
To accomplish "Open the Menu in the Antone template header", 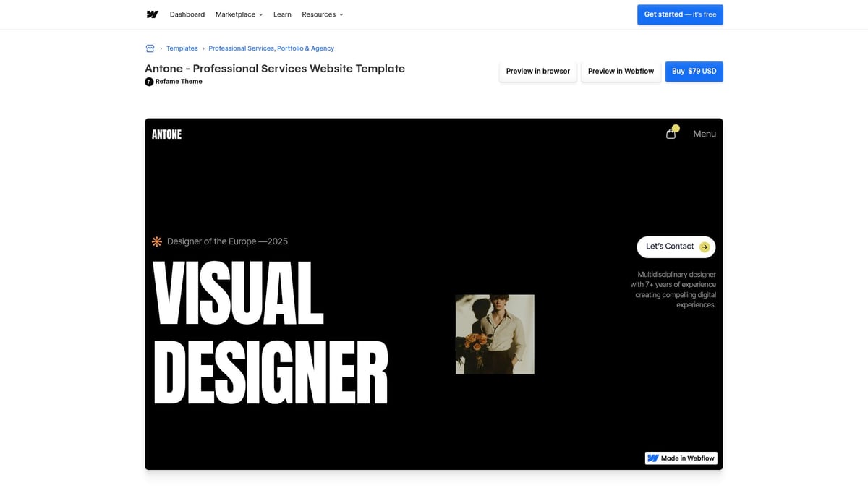I will tap(705, 133).
